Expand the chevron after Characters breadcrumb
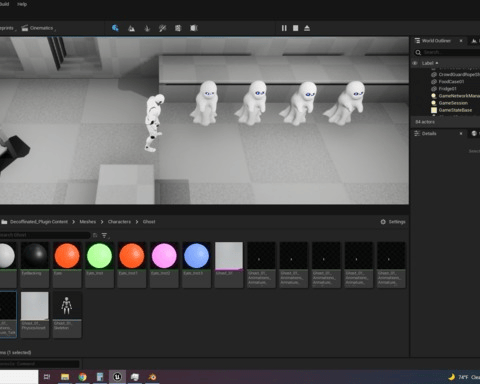This screenshot has height=384, width=480. click(x=137, y=222)
